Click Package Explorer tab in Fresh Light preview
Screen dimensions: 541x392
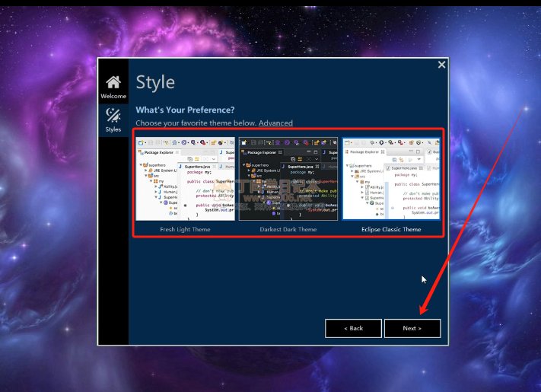point(158,155)
